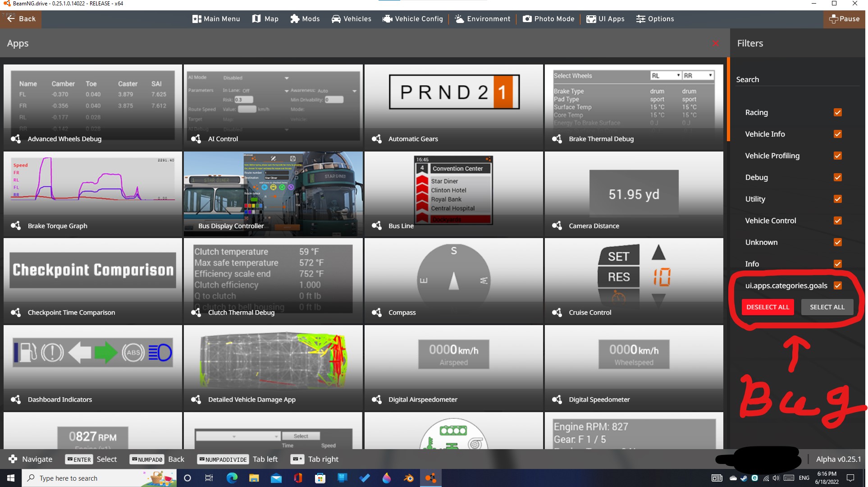
Task: Select the Camera Distance app tile
Action: click(634, 194)
